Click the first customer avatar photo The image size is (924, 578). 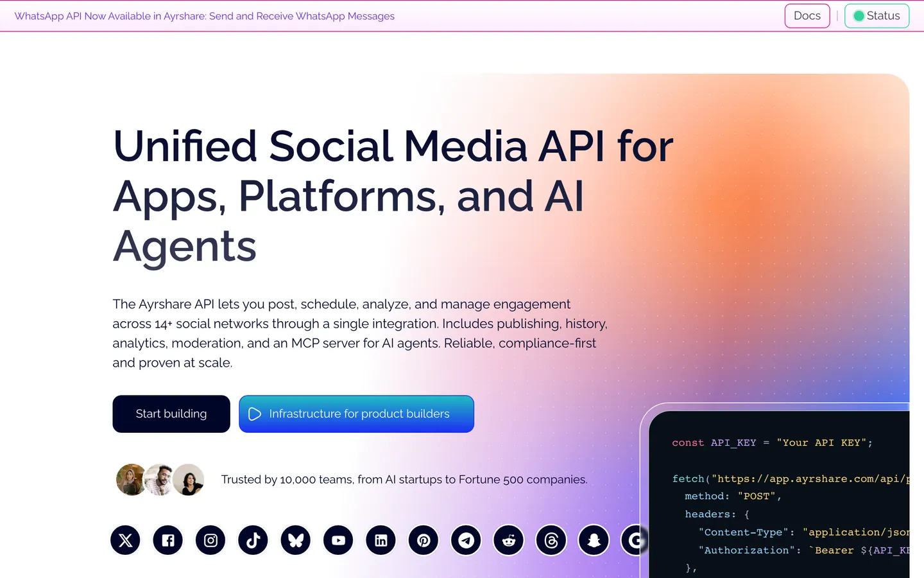point(131,480)
